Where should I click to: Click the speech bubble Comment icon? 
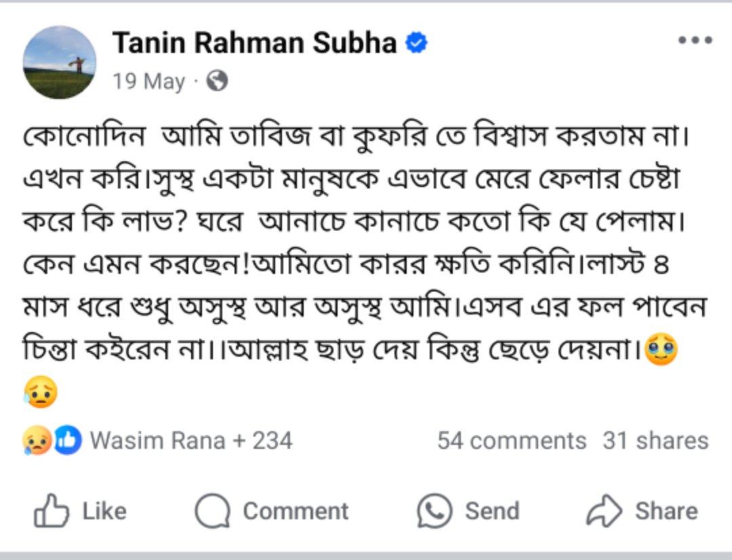click(x=212, y=511)
